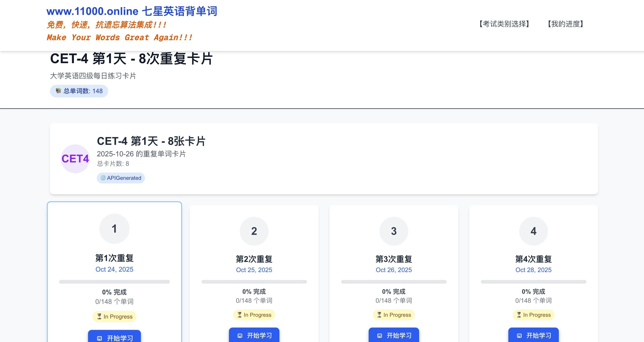Screen dimensions: 644x342
Task: Click the purple CET4 round badge
Action: point(75,159)
